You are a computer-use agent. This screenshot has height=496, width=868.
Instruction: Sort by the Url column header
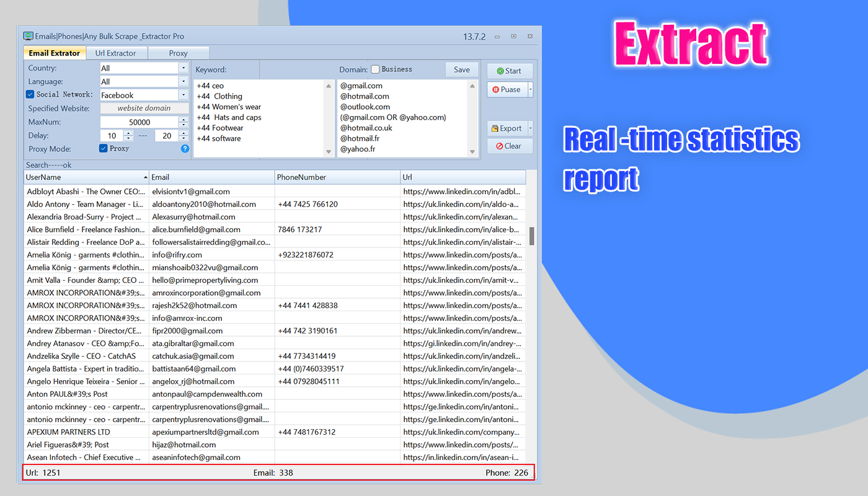[x=463, y=177]
